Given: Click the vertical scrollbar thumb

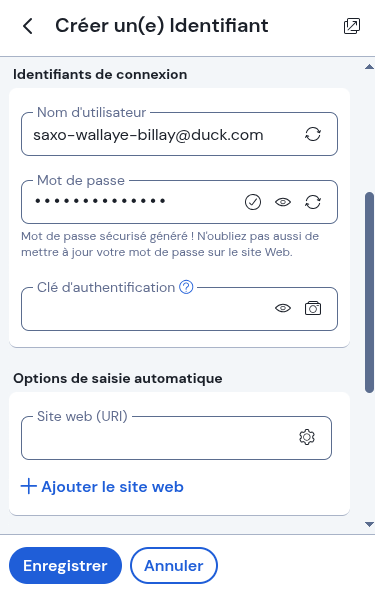Looking at the screenshot, I should (369, 292).
